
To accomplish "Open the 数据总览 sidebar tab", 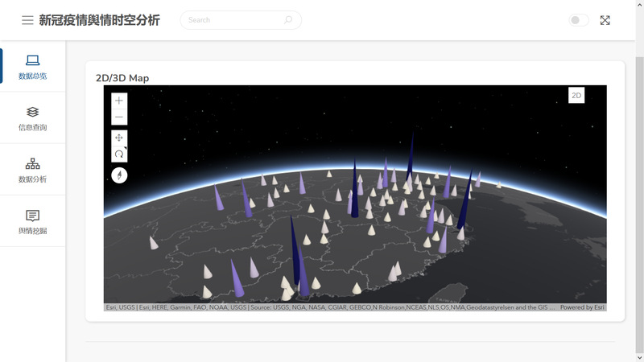I will pos(32,67).
